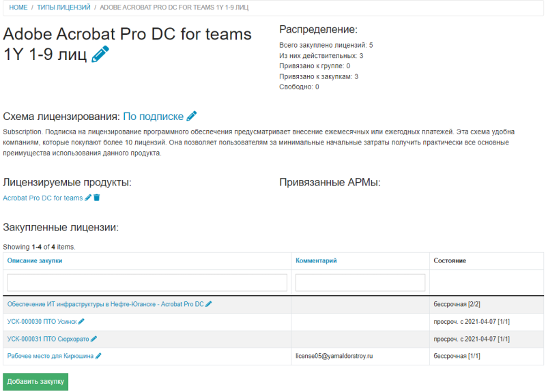Select Свободно: 0 line
The image size is (546, 392).
(x=299, y=87)
